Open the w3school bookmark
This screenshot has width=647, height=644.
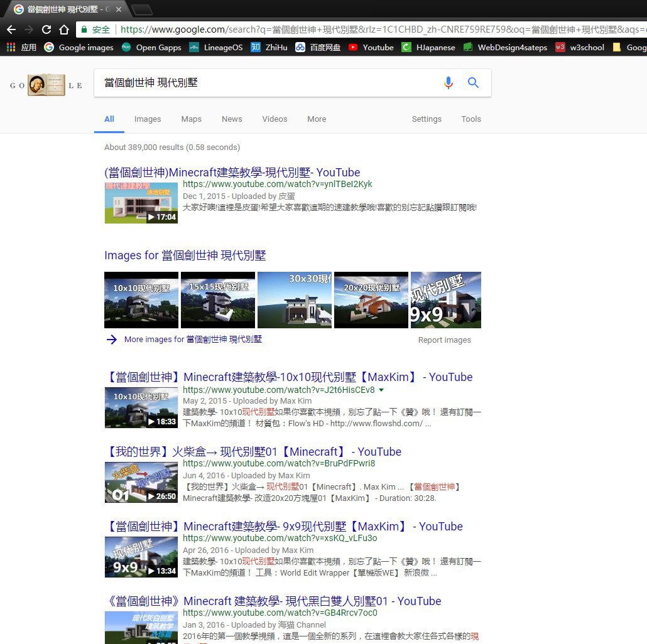580,47
